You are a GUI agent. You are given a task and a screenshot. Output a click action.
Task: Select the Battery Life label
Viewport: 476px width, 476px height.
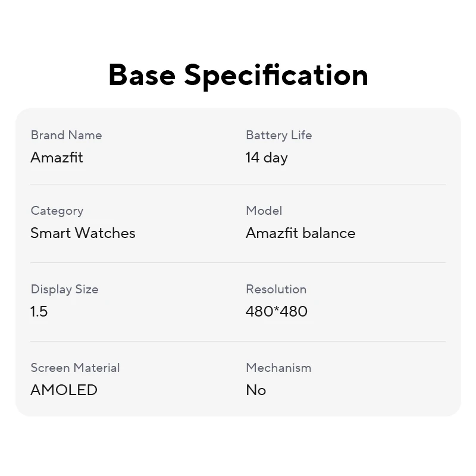278,136
